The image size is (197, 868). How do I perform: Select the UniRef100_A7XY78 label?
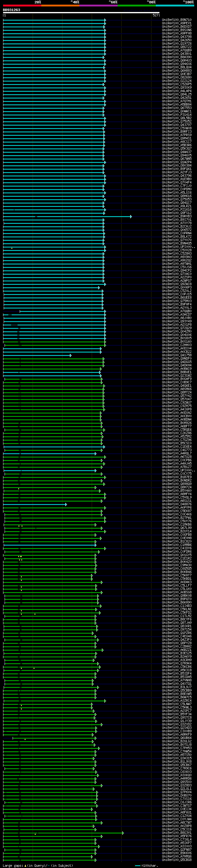click(177, 223)
